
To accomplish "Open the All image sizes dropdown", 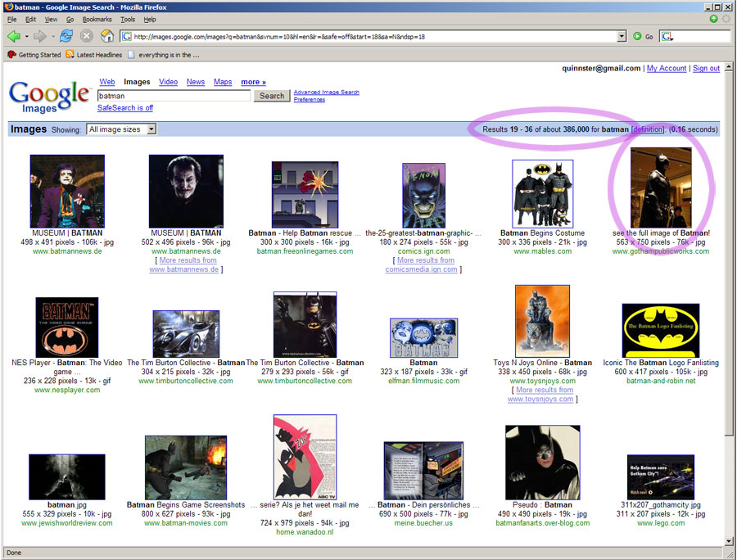I will pos(121,129).
